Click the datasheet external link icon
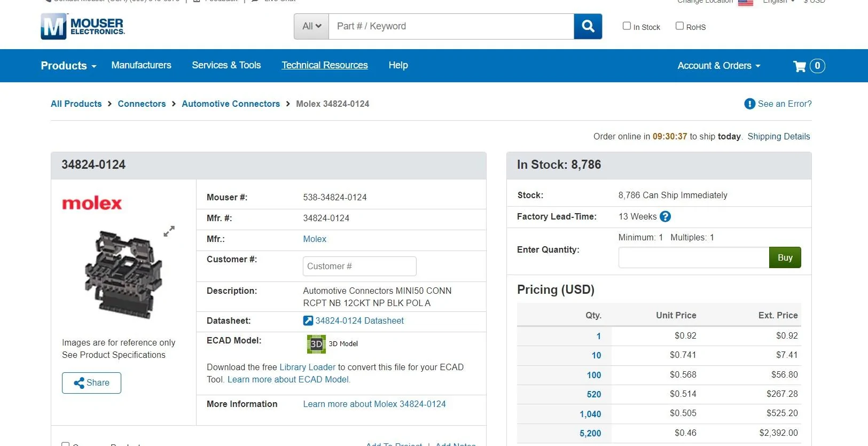Screen dimensions: 868x446 coord(308,320)
